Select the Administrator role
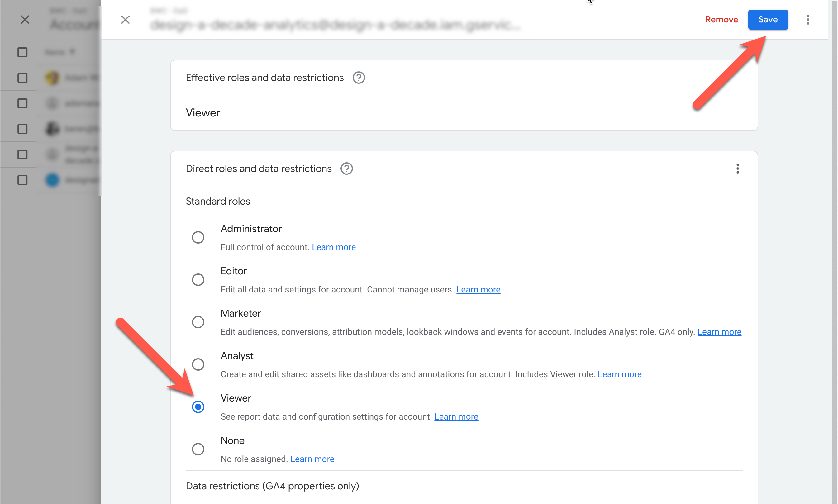838x504 pixels. [198, 237]
